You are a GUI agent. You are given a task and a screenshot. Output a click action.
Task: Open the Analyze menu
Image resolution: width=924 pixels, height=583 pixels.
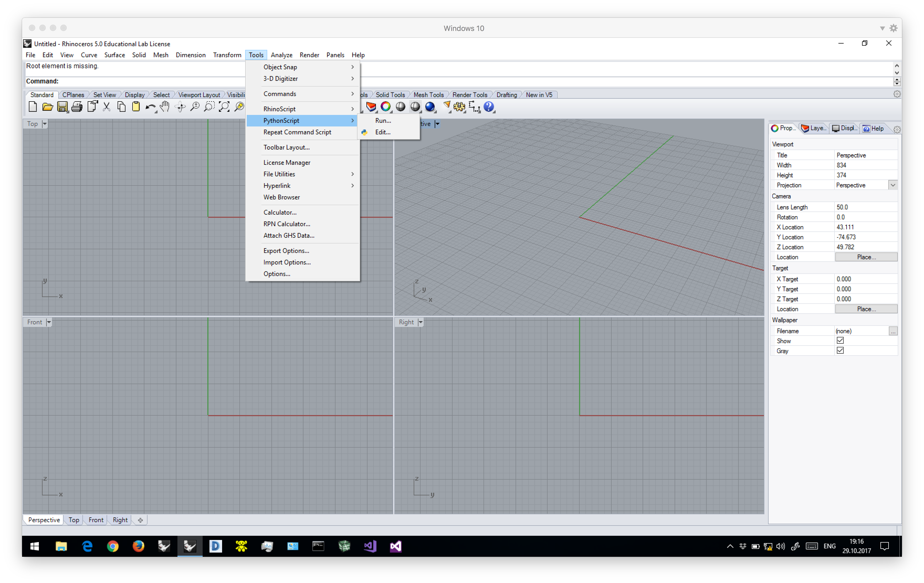281,55
